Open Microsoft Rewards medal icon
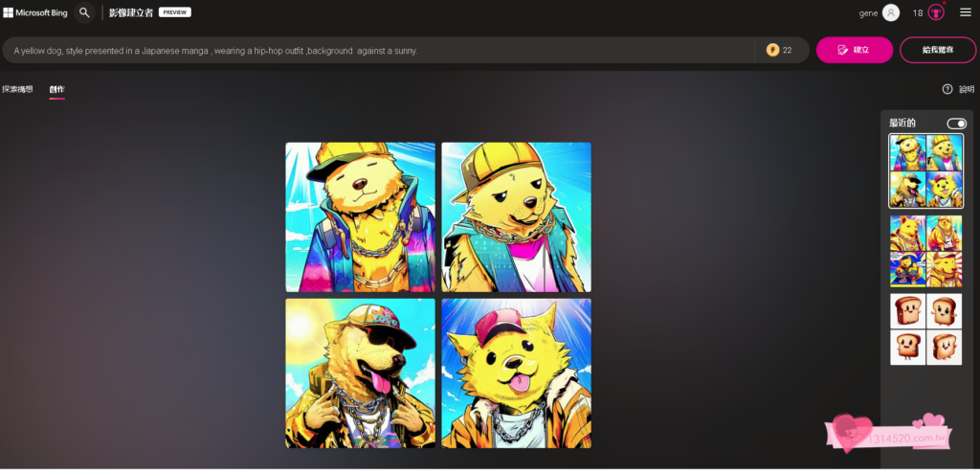980x475 pixels. tap(936, 12)
